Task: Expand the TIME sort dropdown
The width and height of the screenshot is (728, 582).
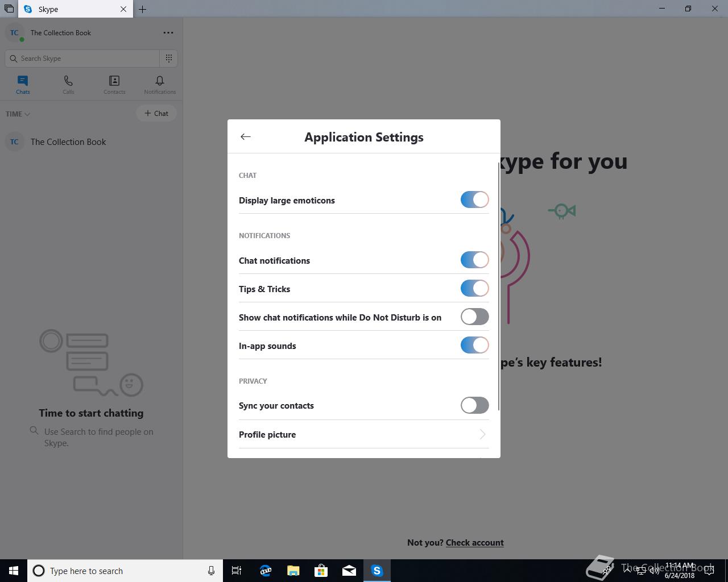Action: coord(18,114)
